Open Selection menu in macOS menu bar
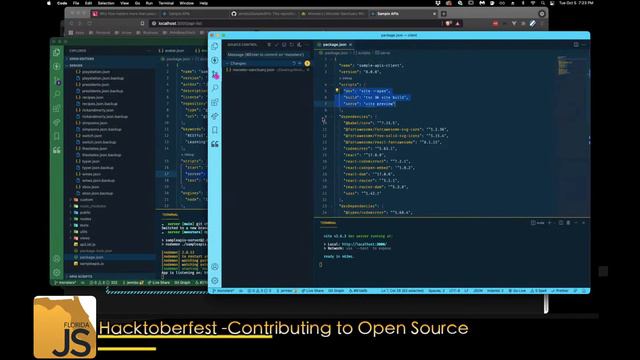 pyautogui.click(x=106, y=3)
